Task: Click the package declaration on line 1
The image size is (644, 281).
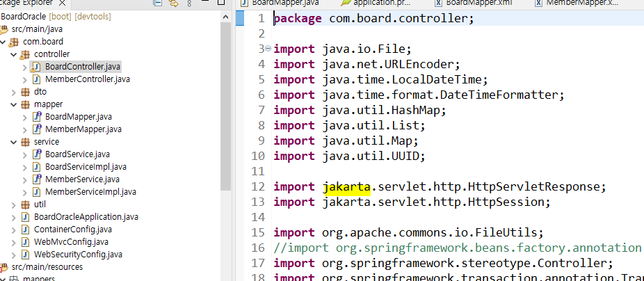Action: pyautogui.click(x=373, y=19)
